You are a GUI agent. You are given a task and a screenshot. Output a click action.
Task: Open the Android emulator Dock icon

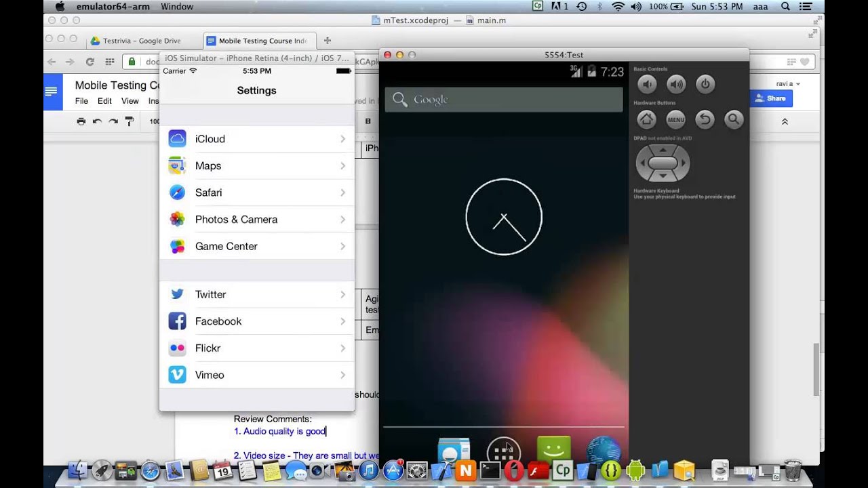click(635, 470)
